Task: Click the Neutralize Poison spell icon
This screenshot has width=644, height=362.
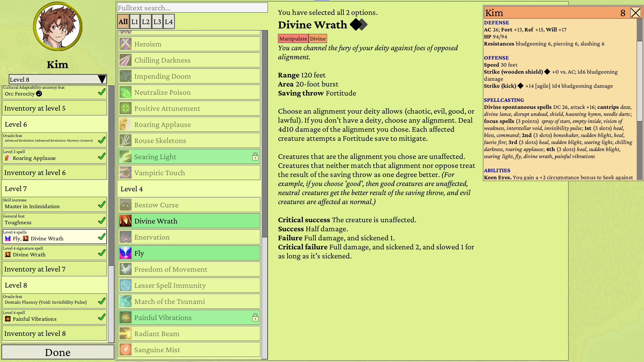Action: (126, 92)
